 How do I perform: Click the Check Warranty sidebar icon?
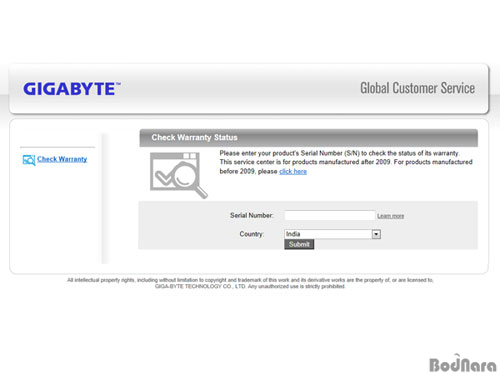point(29,160)
